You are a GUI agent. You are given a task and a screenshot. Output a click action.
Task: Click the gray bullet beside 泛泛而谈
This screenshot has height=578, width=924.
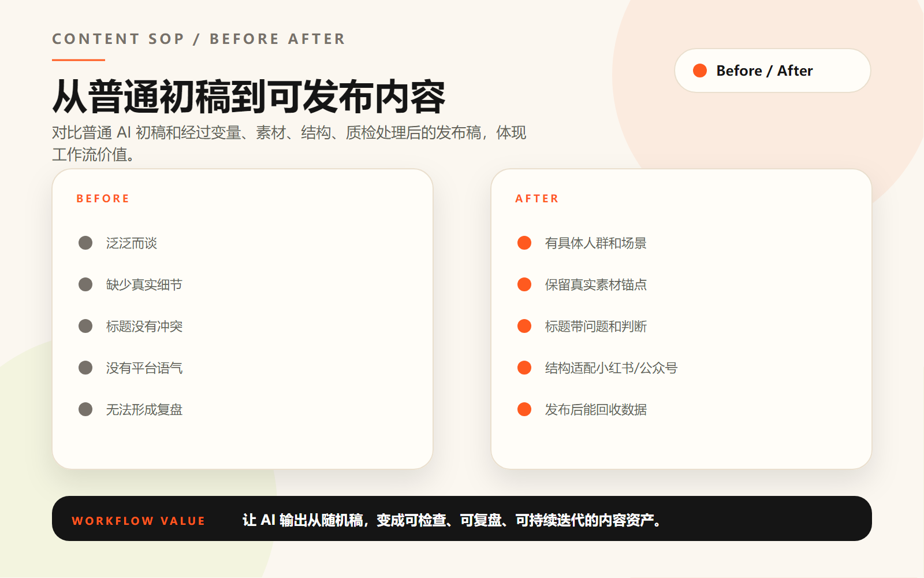(x=85, y=243)
